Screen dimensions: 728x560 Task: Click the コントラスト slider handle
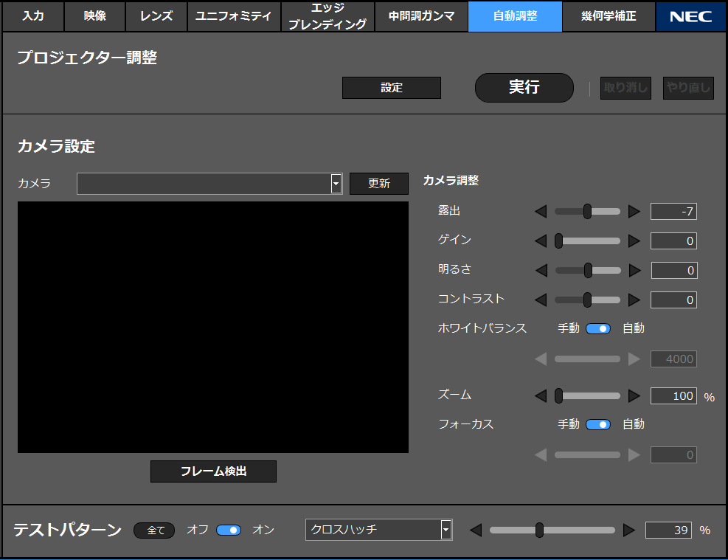click(x=588, y=300)
